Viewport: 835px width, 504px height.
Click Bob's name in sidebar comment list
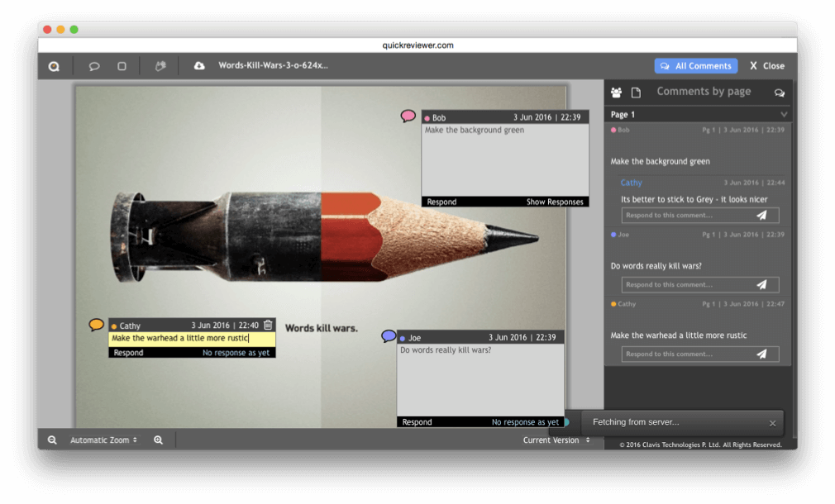623,130
